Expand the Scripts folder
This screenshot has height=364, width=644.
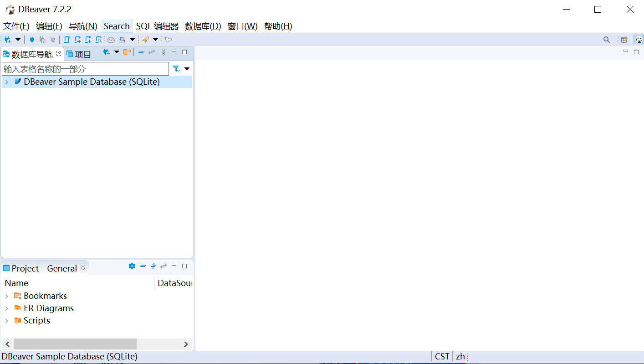7,321
